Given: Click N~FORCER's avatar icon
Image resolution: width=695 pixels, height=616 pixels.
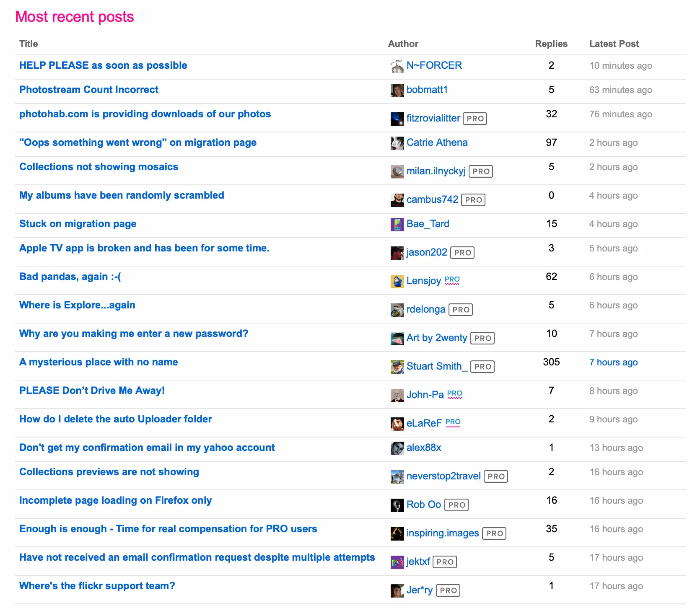Looking at the screenshot, I should point(397,66).
